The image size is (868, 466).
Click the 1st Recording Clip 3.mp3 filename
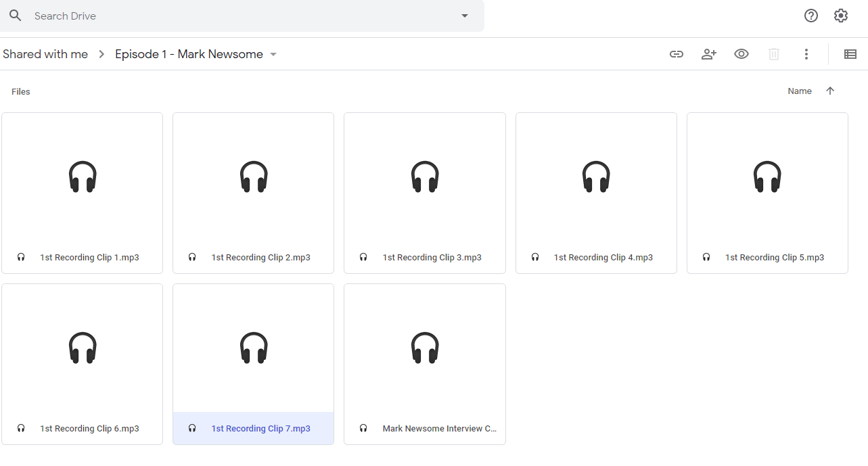pos(432,258)
